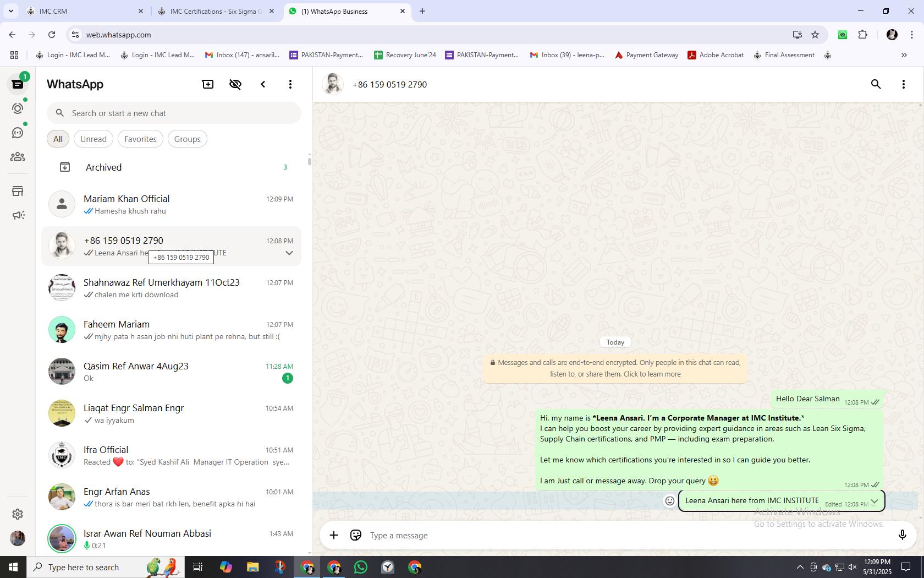The image size is (924, 578).
Task: Switch to the IMC CRM browser tab
Action: pyautogui.click(x=86, y=11)
